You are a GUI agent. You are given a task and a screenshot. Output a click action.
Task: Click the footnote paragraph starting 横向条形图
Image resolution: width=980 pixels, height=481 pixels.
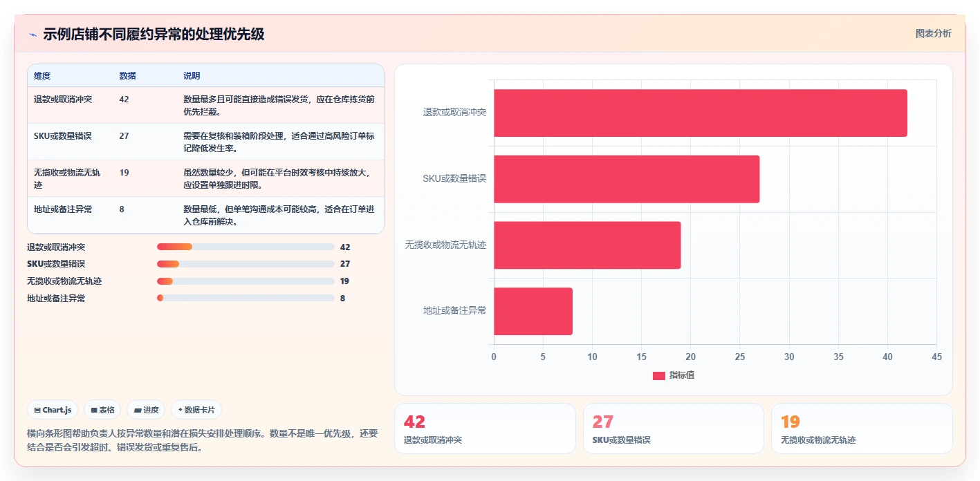tap(203, 440)
